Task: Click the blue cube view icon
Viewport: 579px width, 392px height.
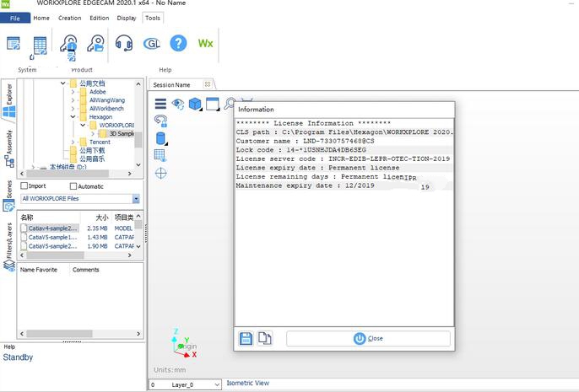Action: click(195, 104)
